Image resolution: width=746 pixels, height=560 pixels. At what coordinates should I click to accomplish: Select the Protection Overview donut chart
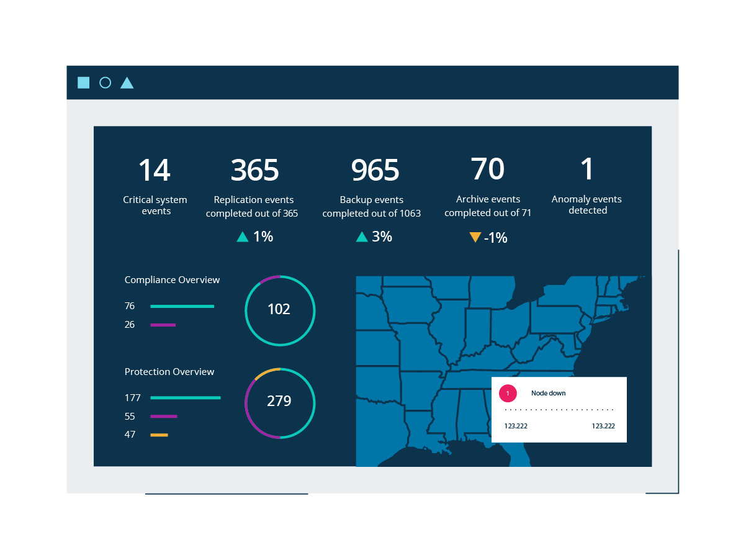[x=280, y=402]
